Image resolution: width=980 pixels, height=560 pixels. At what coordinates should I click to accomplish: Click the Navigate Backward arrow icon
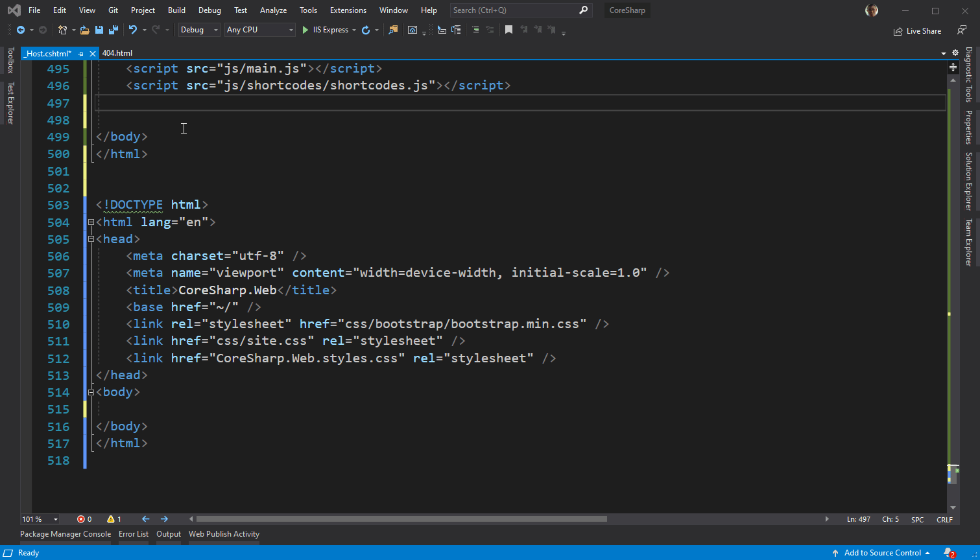(x=21, y=30)
